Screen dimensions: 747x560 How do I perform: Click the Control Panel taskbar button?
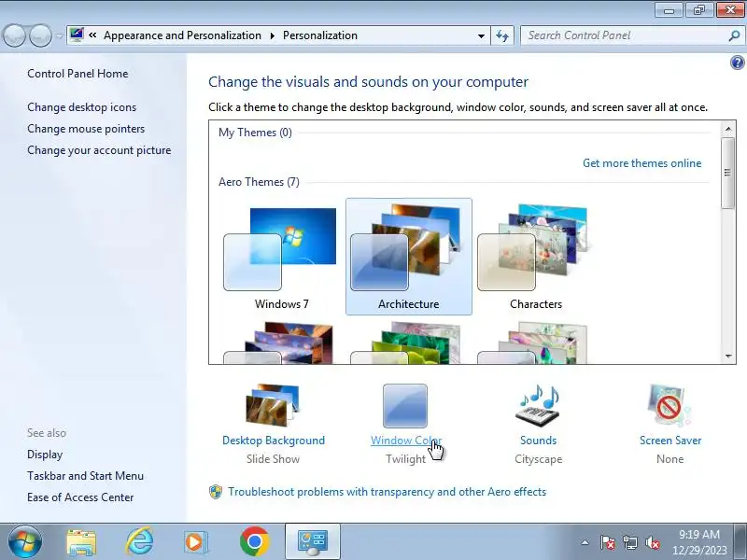pyautogui.click(x=313, y=541)
